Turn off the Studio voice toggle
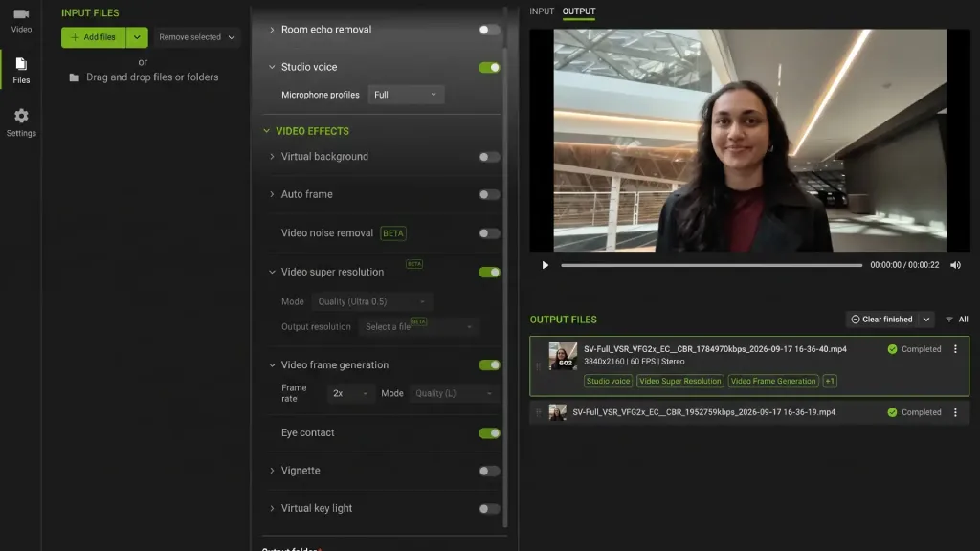Viewport: 980px width, 551px height. point(489,68)
